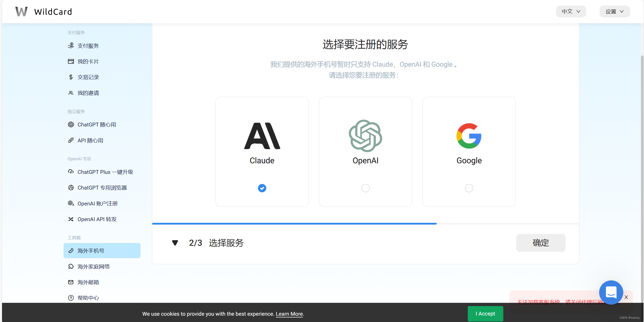Click the 选择要注册的服务 heading

click(x=365, y=45)
